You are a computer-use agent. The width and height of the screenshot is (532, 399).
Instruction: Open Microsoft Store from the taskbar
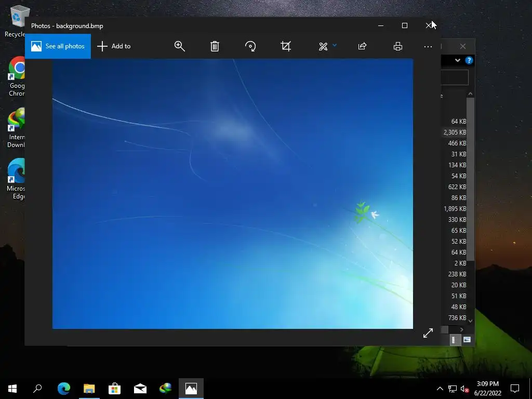115,389
